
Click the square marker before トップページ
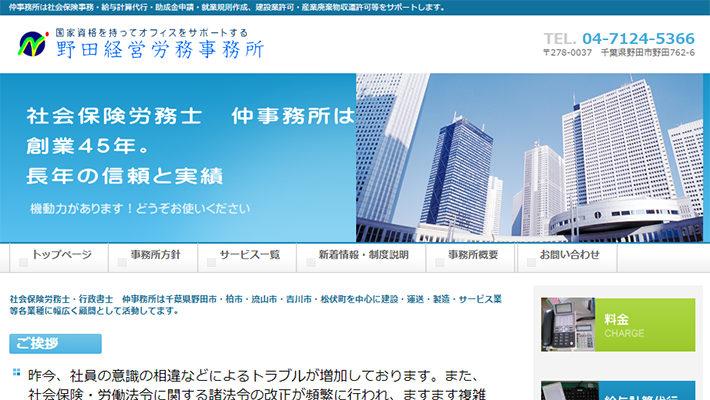[x=22, y=263]
